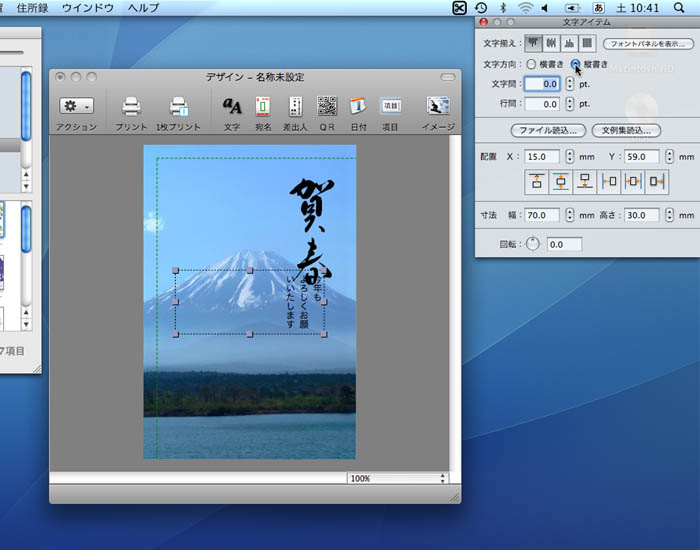Click the 日付 date calendar icon
The image size is (700, 550).
tap(357, 107)
